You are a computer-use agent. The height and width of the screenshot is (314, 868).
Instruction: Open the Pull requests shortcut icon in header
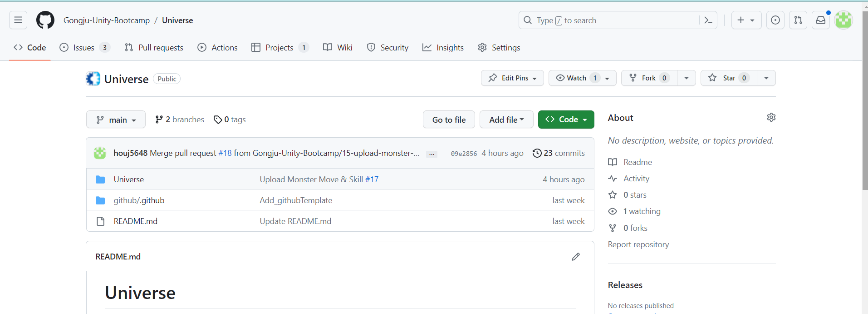pos(798,20)
